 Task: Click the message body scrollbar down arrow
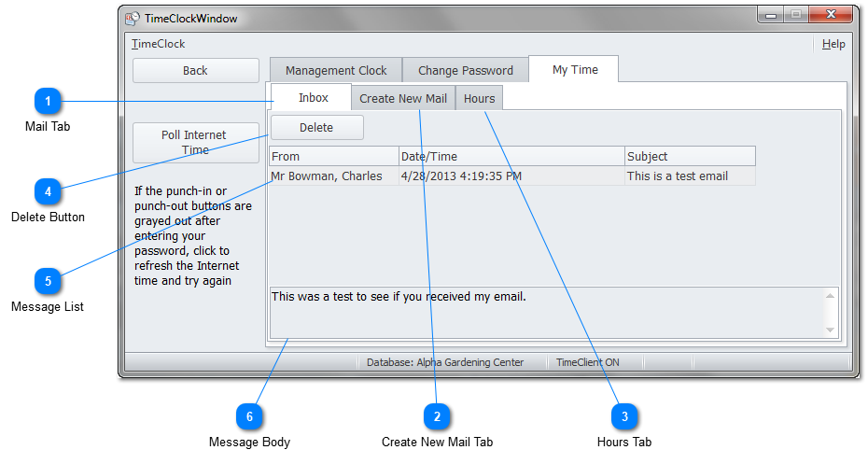point(830,330)
